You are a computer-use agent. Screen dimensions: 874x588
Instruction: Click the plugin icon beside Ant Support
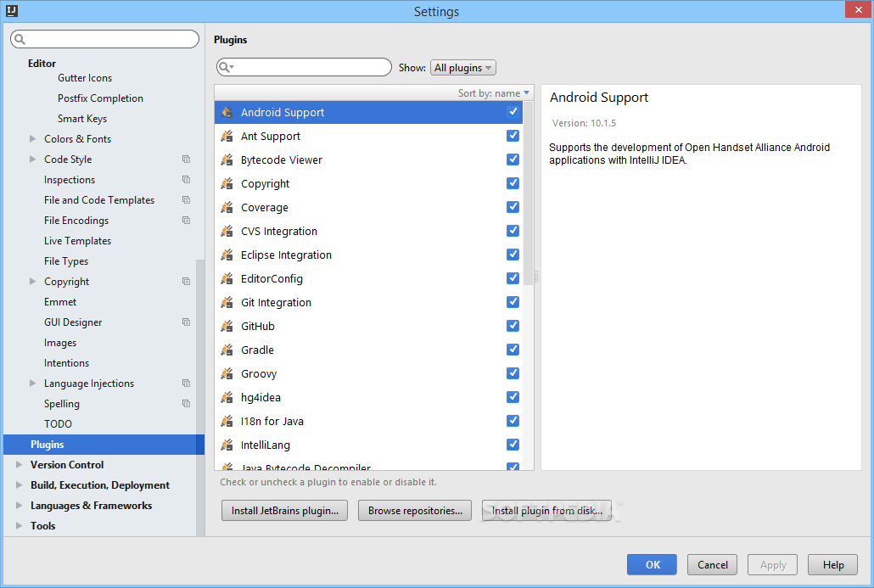point(227,136)
